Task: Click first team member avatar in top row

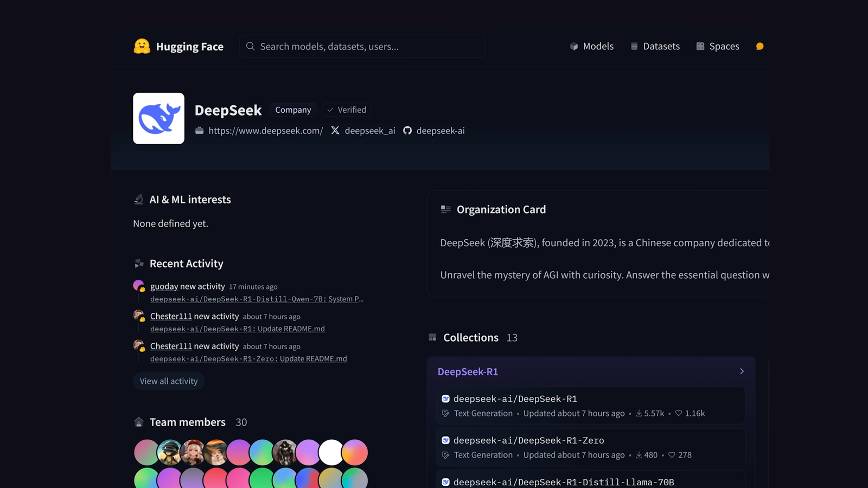Action: click(146, 452)
